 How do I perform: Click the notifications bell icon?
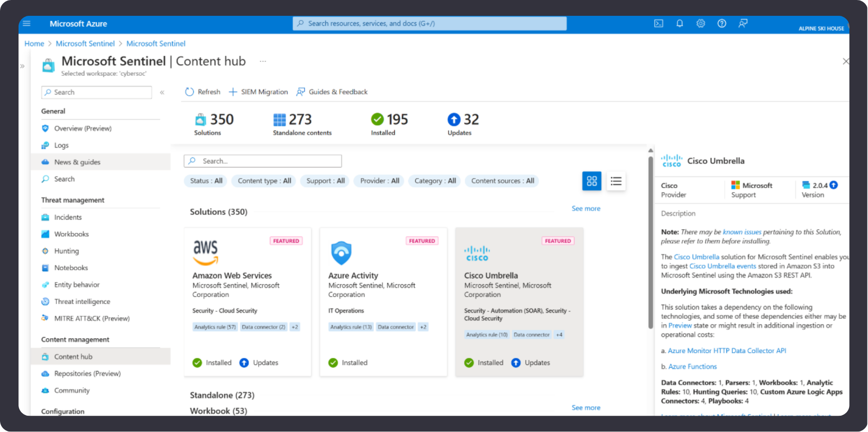click(x=679, y=23)
